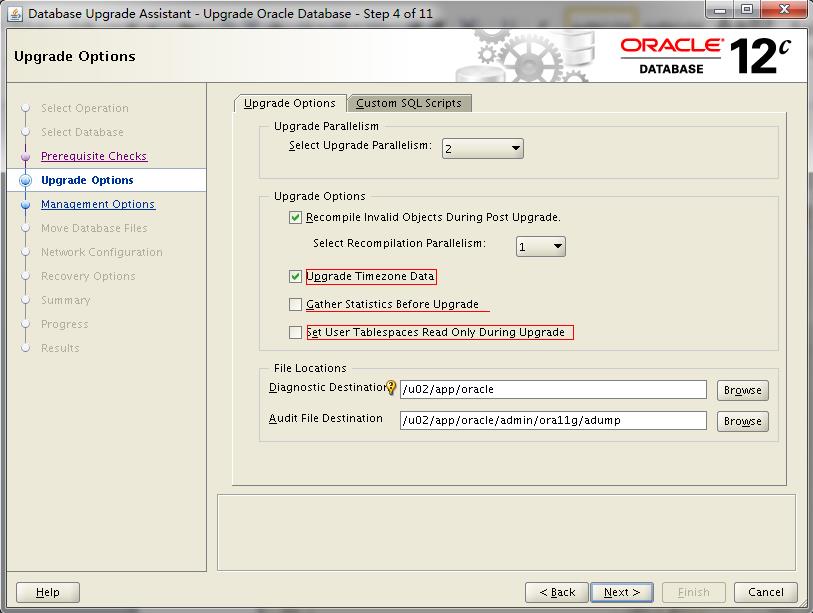The image size is (813, 613).
Task: Go to Management Options step link
Action: click(x=98, y=204)
